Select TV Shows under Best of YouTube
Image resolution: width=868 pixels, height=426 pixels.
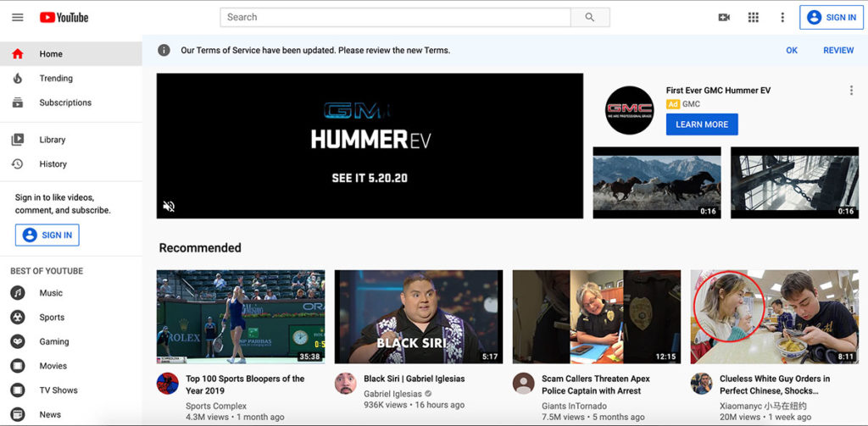(71, 390)
